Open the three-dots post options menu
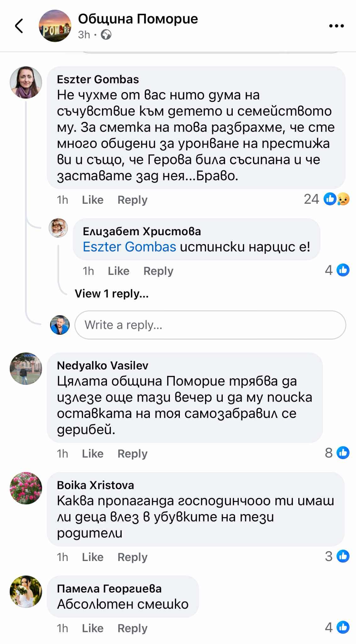Image resolution: width=356 pixels, height=644 pixels. pyautogui.click(x=336, y=26)
